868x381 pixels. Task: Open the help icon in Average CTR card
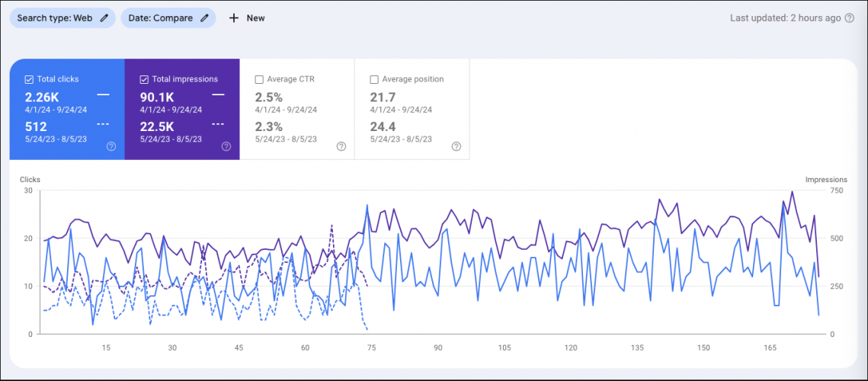click(341, 146)
